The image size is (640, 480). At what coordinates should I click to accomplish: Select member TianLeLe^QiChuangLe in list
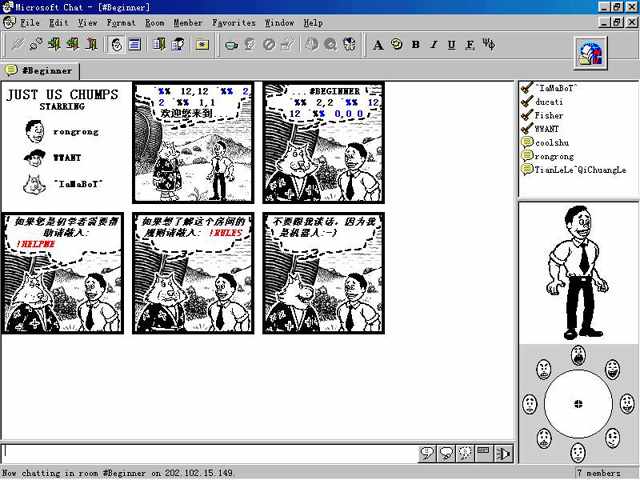[580, 170]
